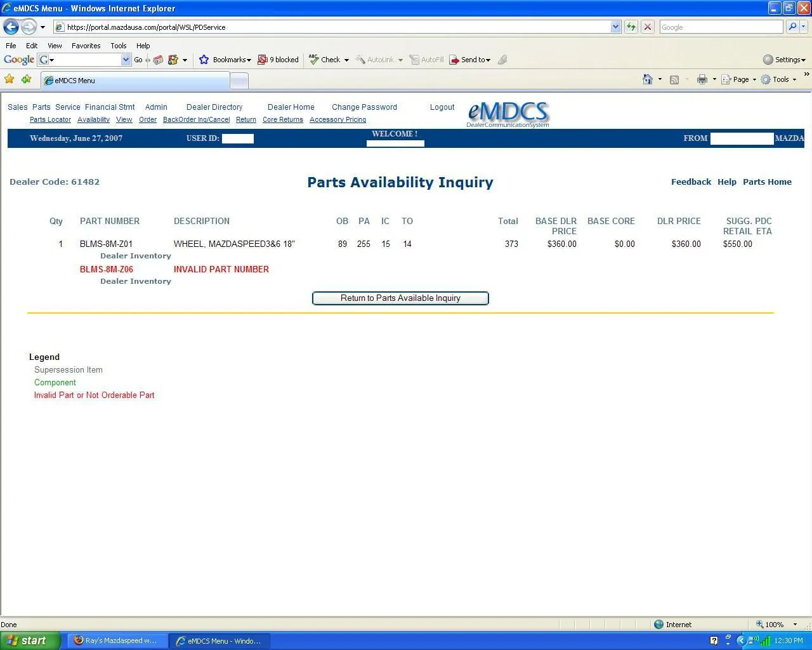Viewport: 812px width, 650px height.
Task: Click the RSS feeds icon
Action: point(674,79)
